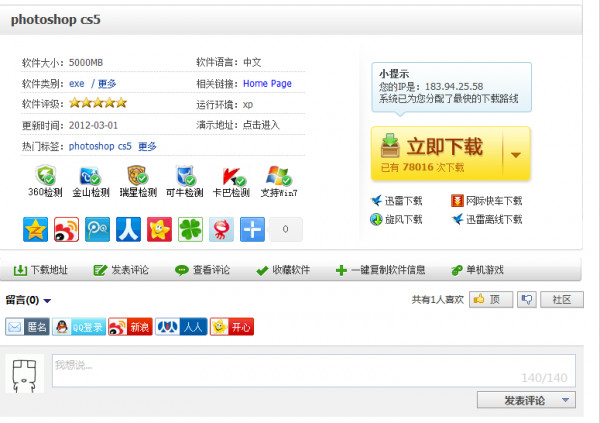Image resolution: width=600 pixels, height=423 pixels.
Task: Open the 发表评论 tab in toolbar
Action: pos(121,270)
